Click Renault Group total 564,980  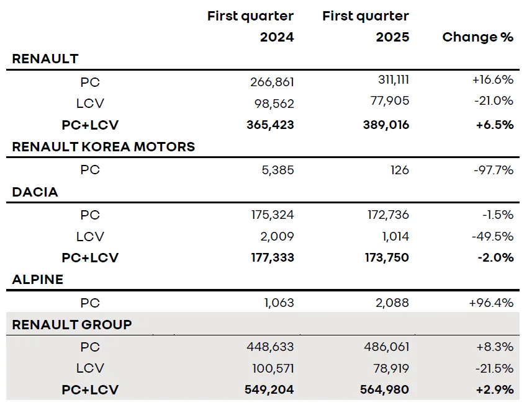[x=384, y=389]
